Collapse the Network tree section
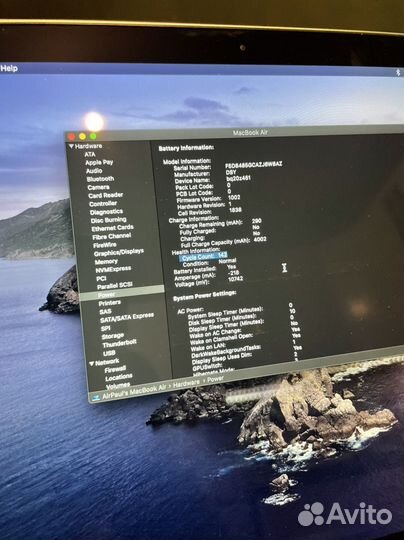 (91, 364)
